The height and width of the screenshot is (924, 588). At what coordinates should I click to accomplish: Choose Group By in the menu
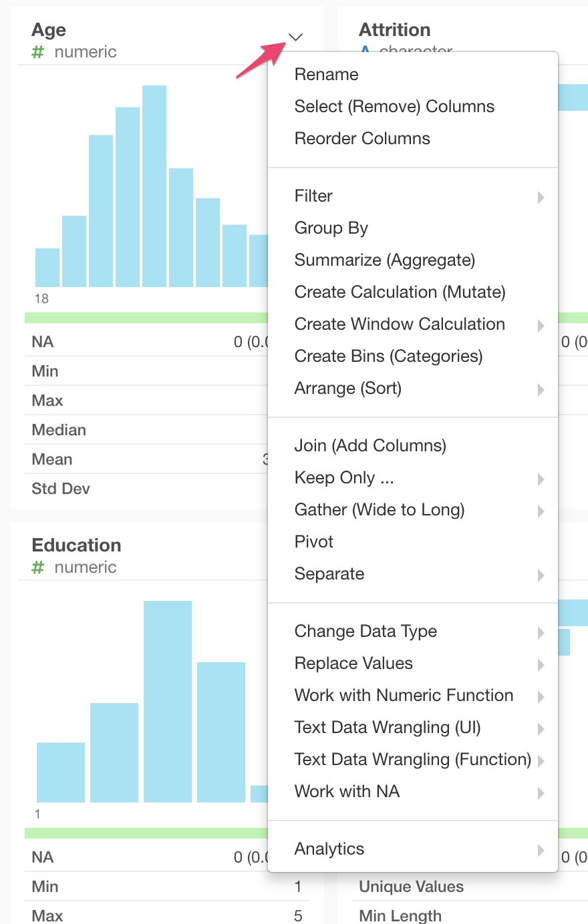click(x=331, y=228)
